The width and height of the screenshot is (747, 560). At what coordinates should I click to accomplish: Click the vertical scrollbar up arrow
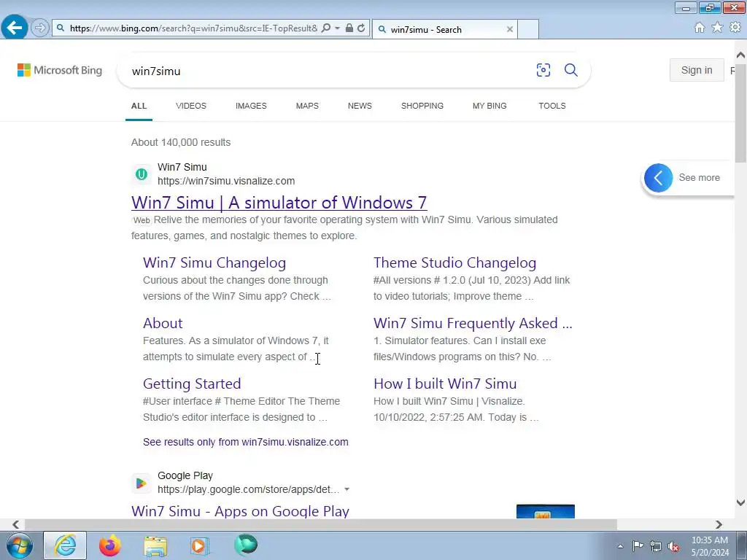click(740, 55)
